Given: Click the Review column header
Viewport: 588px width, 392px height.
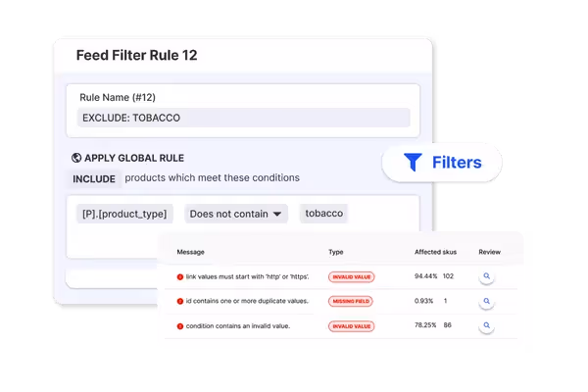Looking at the screenshot, I should click(489, 252).
